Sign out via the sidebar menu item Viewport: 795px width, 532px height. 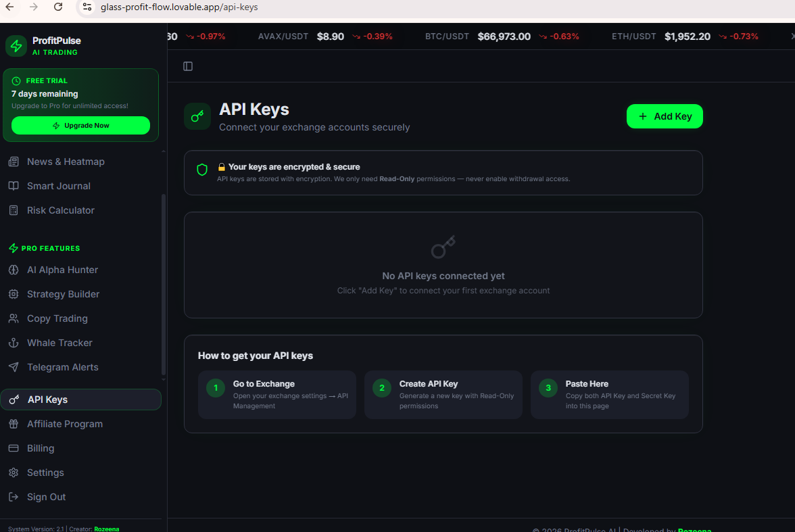[45, 497]
